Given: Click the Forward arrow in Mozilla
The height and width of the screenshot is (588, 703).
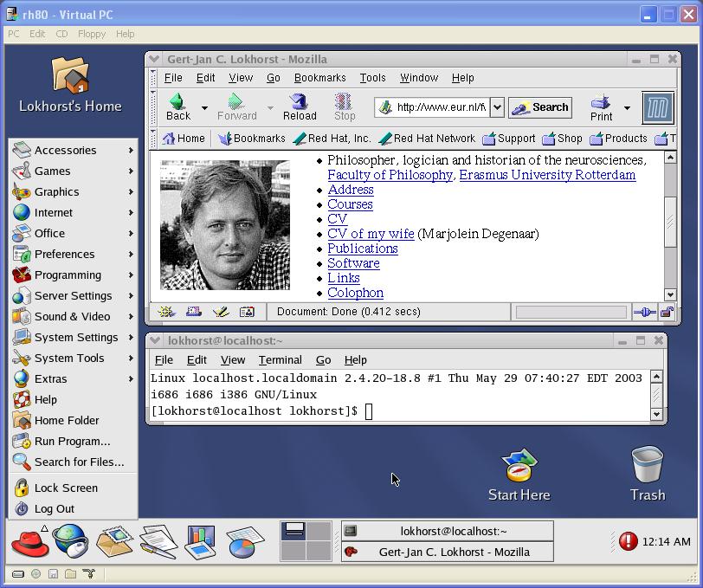Looking at the screenshot, I should (236, 107).
